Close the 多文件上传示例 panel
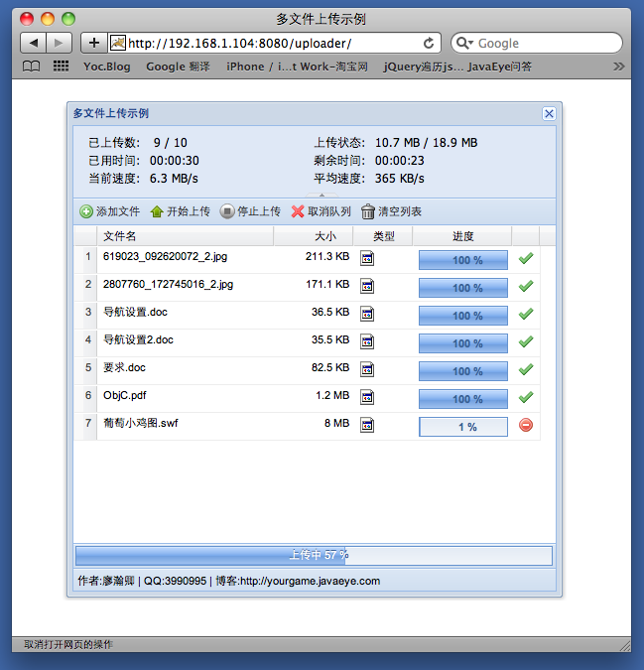 [549, 114]
